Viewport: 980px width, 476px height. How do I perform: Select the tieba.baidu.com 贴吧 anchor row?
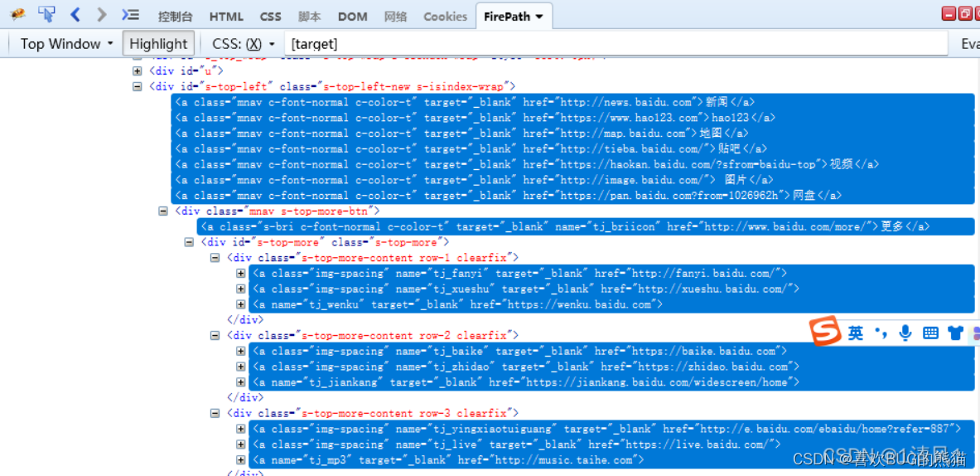tap(572, 149)
